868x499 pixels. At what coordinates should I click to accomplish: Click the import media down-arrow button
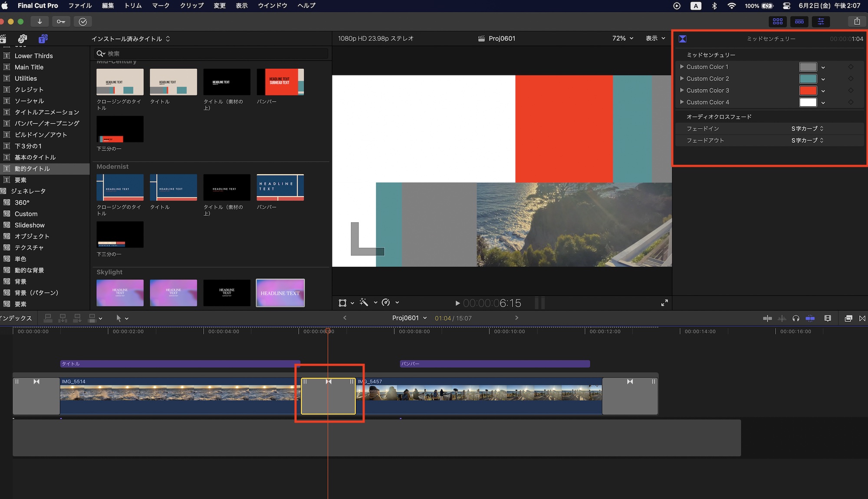pyautogui.click(x=39, y=21)
